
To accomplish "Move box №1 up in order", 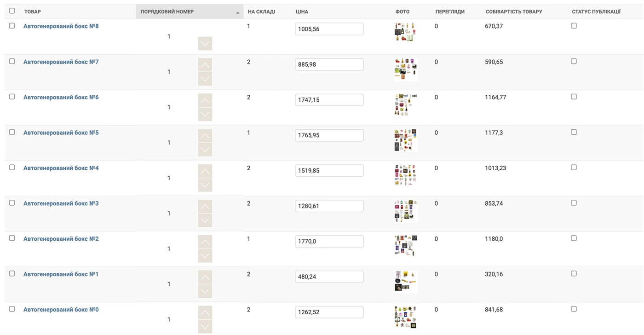I will 205,277.
